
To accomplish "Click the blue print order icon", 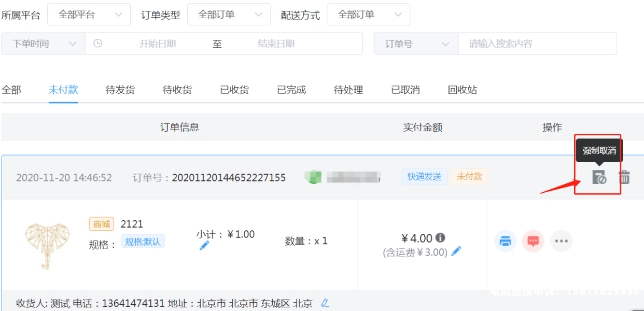I will pyautogui.click(x=506, y=241).
